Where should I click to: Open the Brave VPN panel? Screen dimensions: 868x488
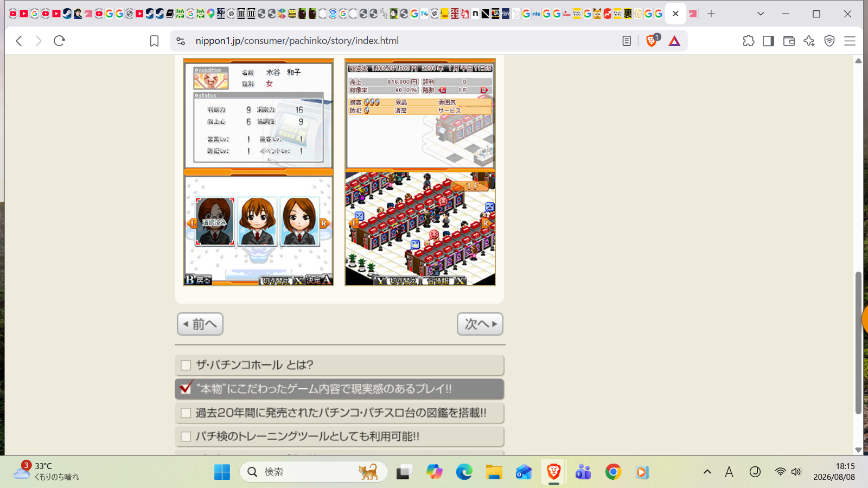[x=829, y=41]
